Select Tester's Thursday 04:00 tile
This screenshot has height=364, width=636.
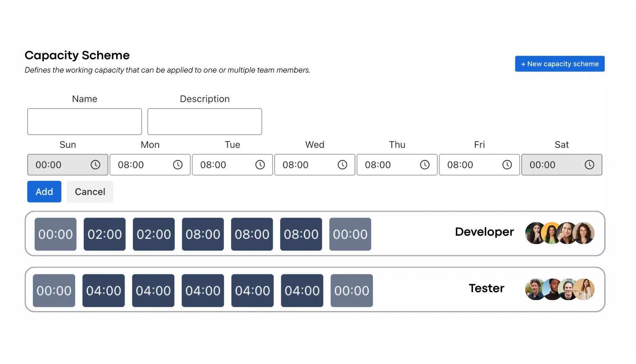tap(253, 291)
